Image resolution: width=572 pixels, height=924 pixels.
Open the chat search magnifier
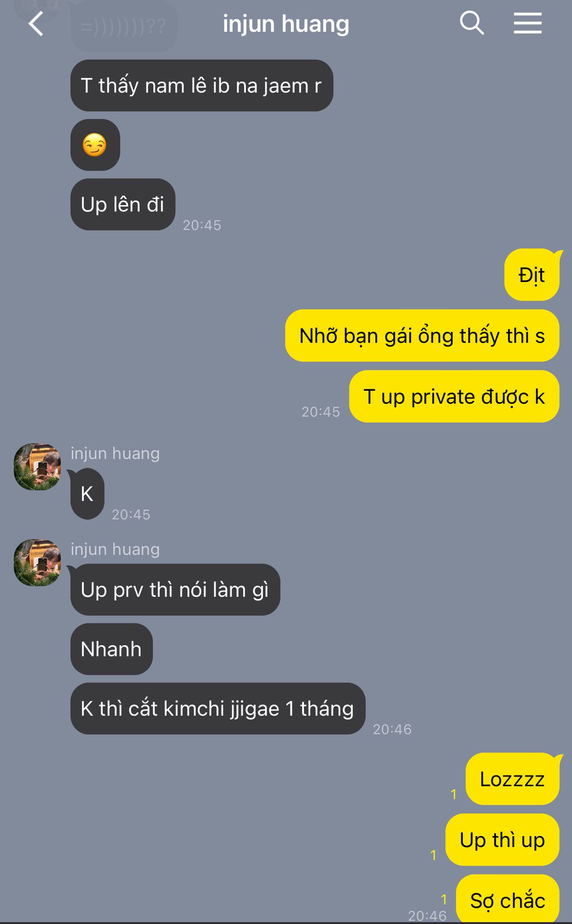471,23
